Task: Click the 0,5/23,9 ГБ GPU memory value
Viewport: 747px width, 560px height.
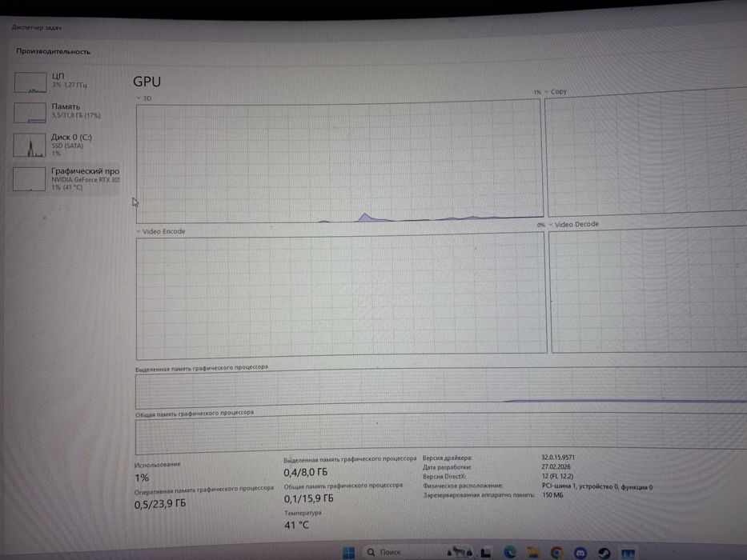Action: 160,504
